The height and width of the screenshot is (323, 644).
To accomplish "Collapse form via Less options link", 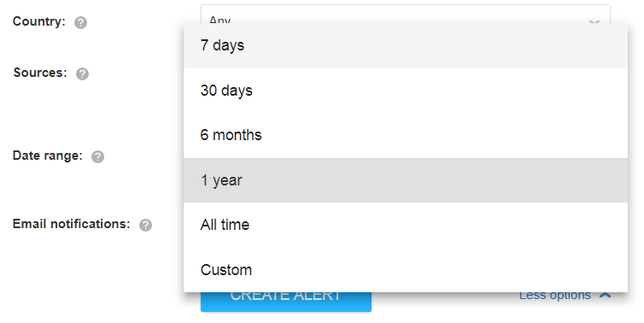I will 555,295.
